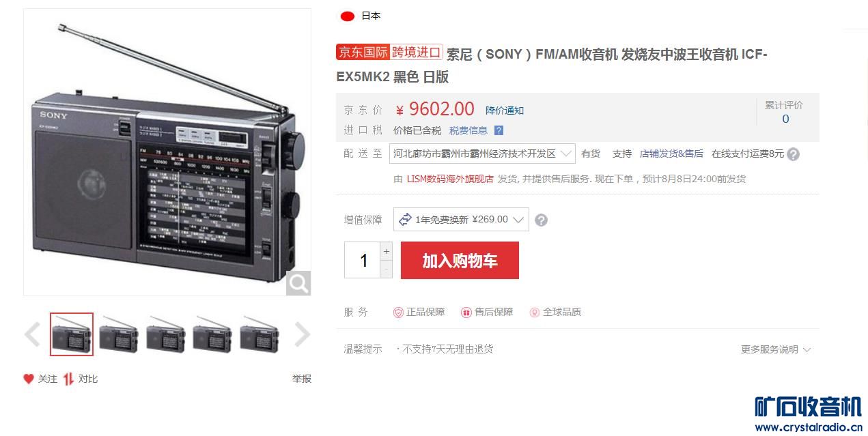Click the heart icon to follow product

tap(29, 379)
